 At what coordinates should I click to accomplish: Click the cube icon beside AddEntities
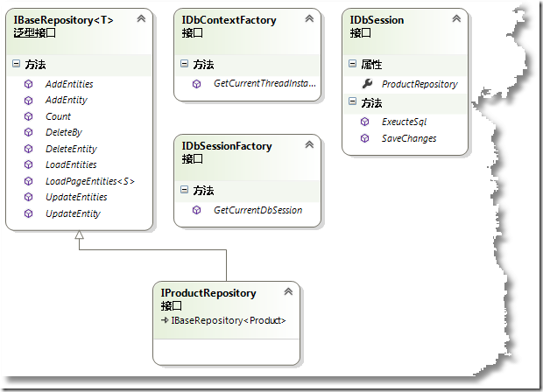tap(28, 84)
